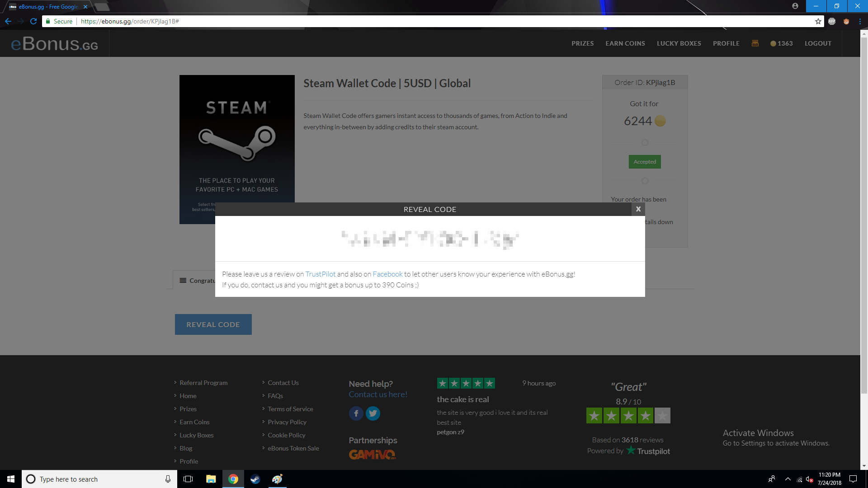Bookmark this page with the star
The width and height of the screenshot is (868, 488).
pos(818,21)
